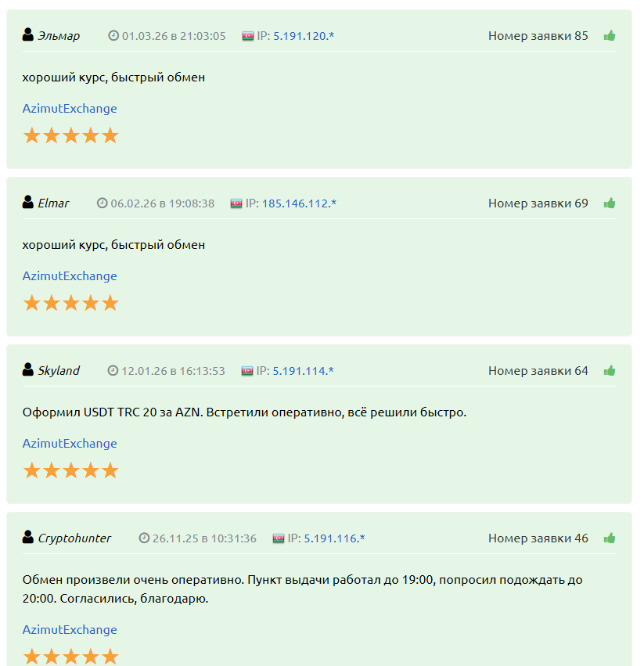The height and width of the screenshot is (666, 644).
Task: Click the five-star rating in Skyland's review
Action: coord(70,470)
